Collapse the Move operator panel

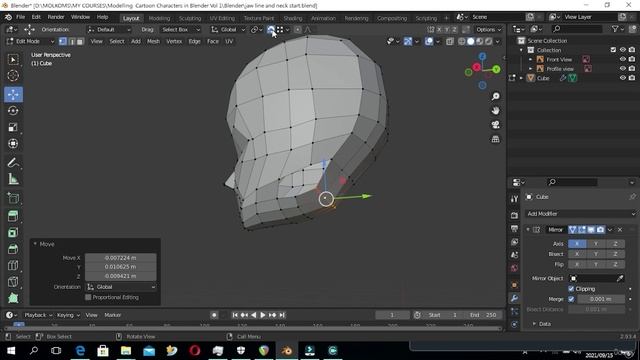click(x=35, y=244)
